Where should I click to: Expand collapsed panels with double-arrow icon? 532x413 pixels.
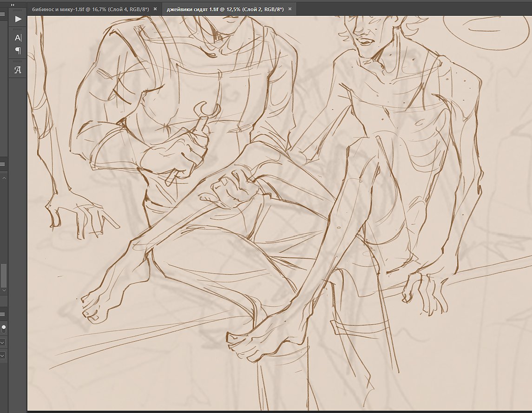13,5
